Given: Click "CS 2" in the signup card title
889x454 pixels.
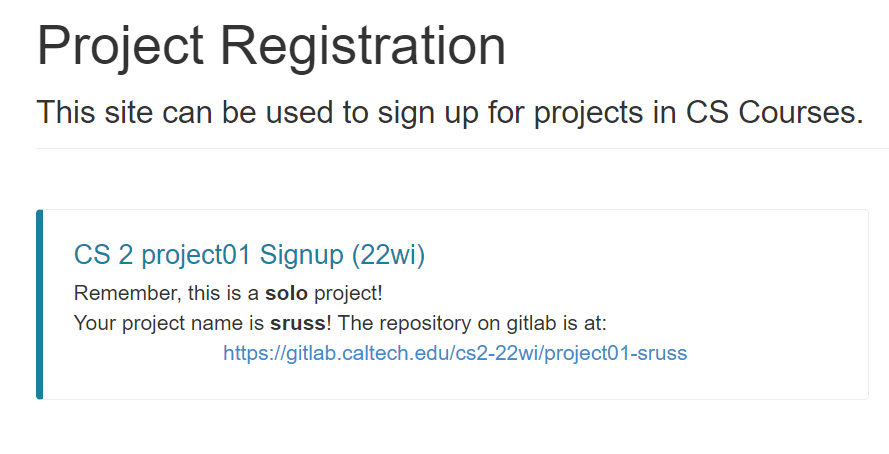Looking at the screenshot, I should [103, 255].
